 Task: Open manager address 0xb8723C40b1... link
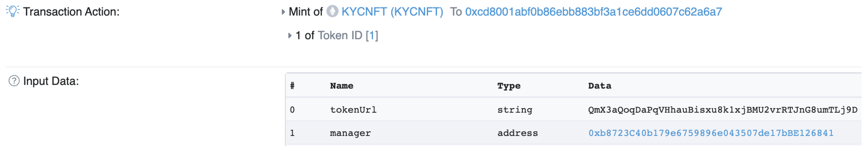[711, 133]
